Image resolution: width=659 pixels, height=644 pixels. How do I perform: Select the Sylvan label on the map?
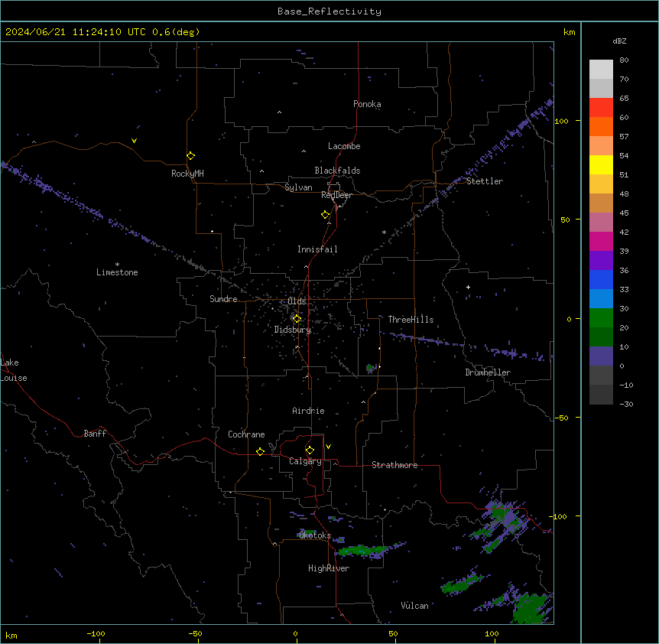click(x=298, y=187)
